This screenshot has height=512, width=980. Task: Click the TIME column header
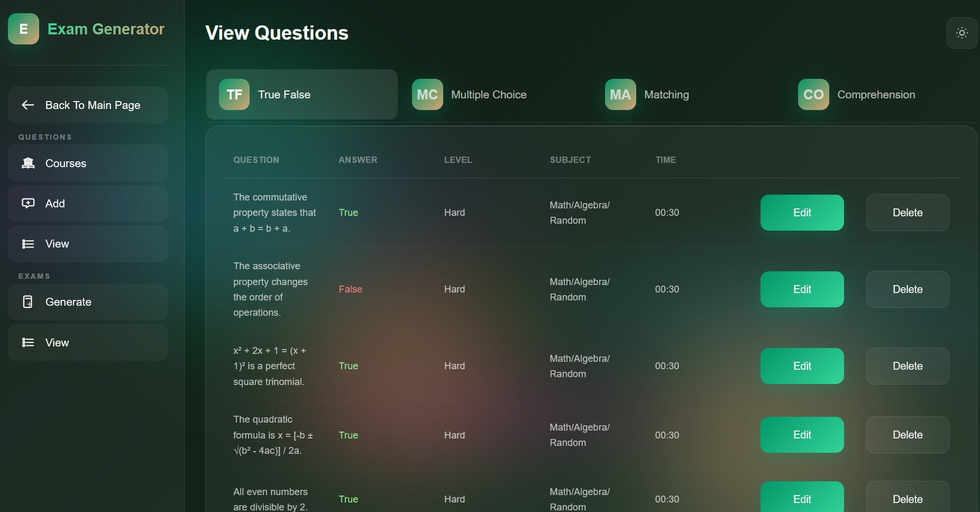click(x=665, y=160)
